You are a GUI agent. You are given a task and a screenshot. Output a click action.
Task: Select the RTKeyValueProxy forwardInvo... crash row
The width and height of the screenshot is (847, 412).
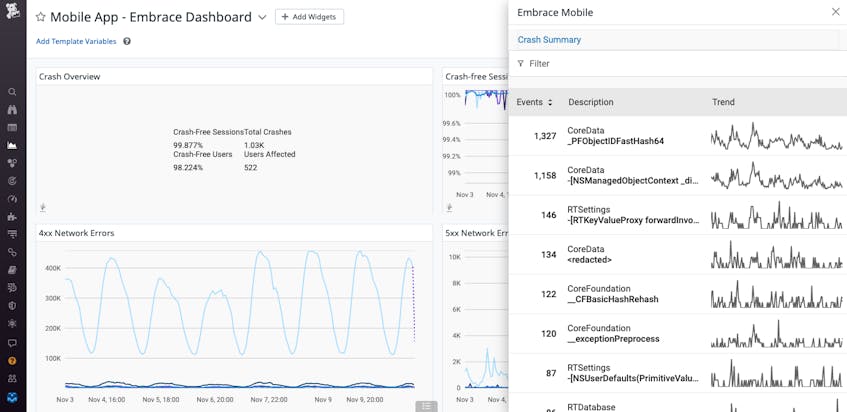678,215
